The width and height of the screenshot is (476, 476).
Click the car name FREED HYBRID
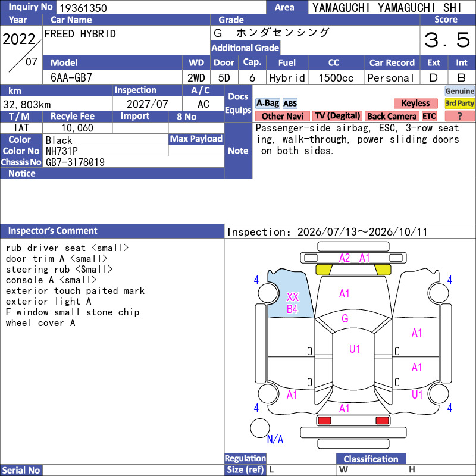80,34
